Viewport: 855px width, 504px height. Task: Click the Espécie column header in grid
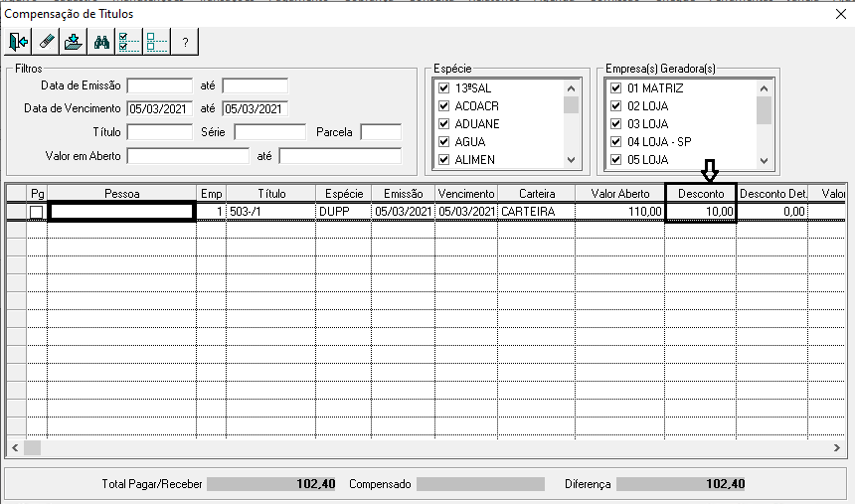click(344, 194)
